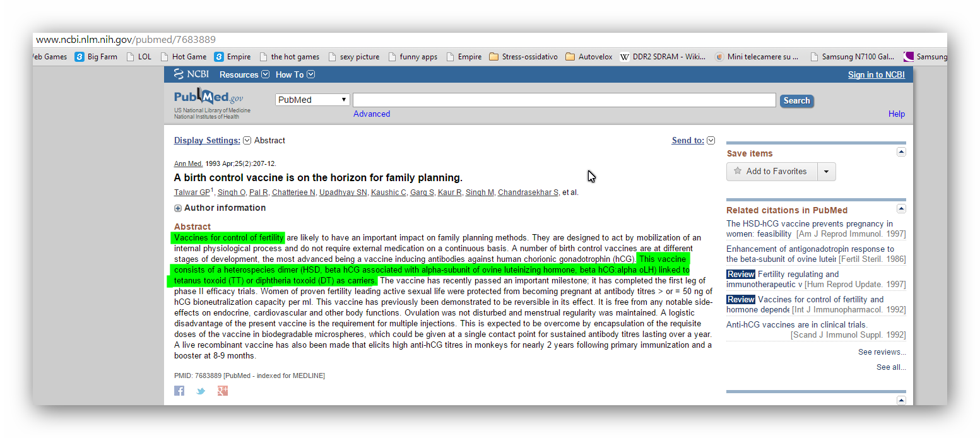Open author Chandrasekhar S link
The width and height of the screenshot is (980, 438).
528,192
